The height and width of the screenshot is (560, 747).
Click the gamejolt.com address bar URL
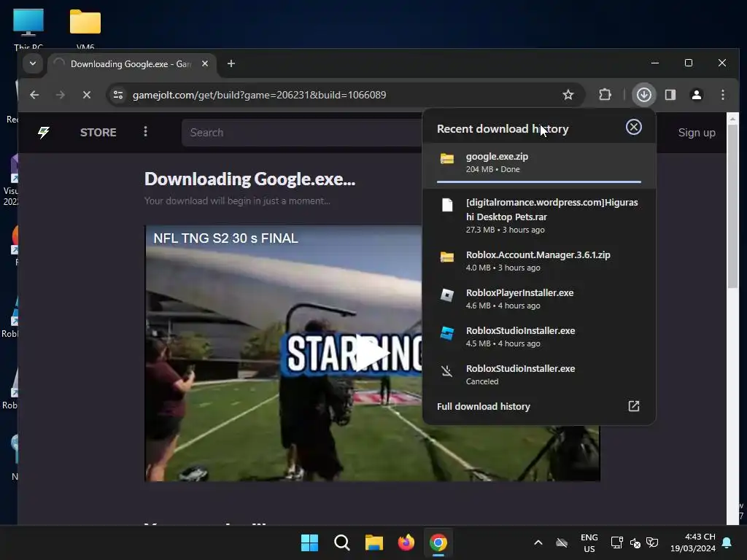pos(259,95)
